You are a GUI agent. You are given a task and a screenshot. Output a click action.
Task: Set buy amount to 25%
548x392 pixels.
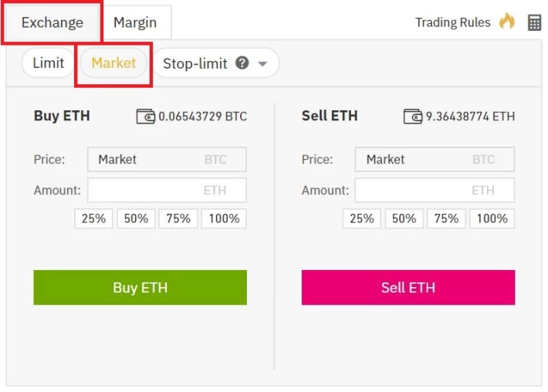point(93,218)
